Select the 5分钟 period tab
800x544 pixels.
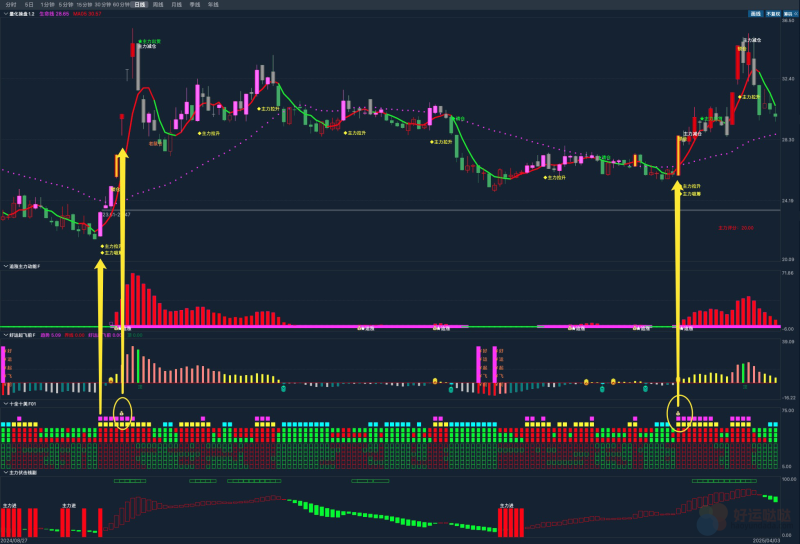click(x=66, y=5)
